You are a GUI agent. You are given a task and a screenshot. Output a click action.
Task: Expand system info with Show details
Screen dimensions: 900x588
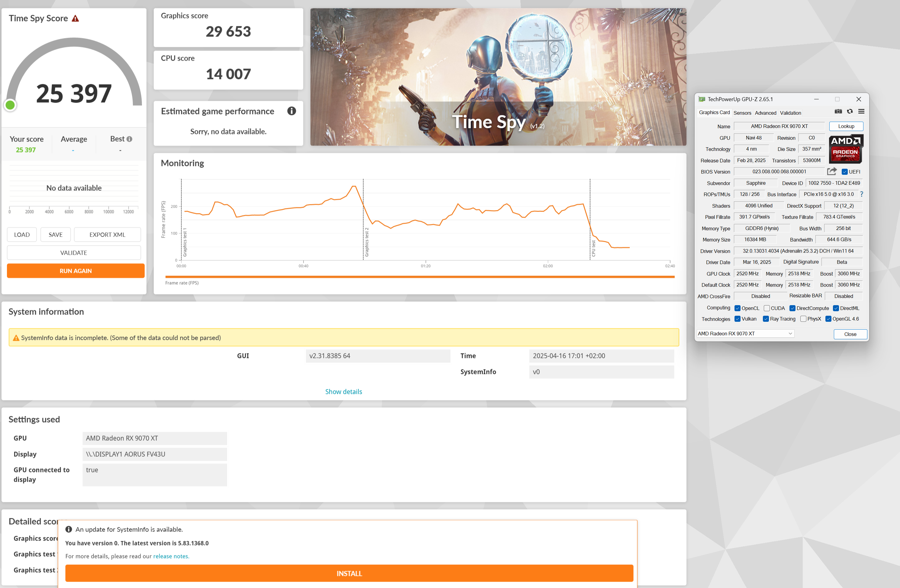coord(343,392)
